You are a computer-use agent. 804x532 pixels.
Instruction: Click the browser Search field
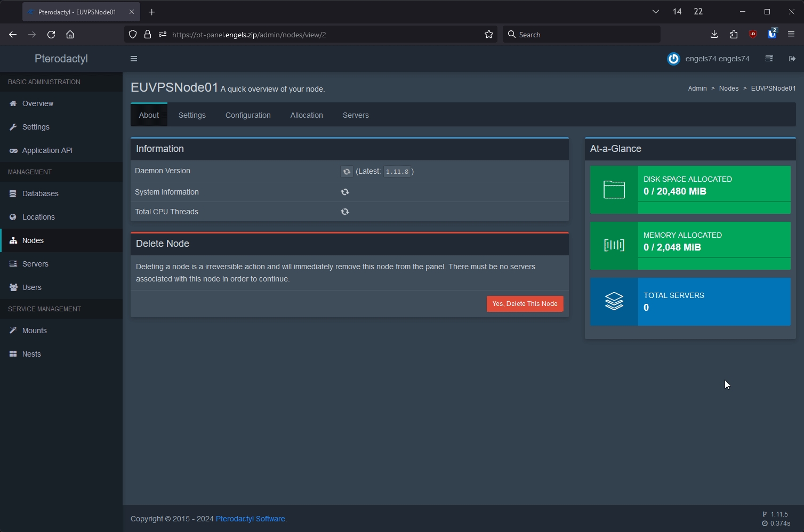click(x=581, y=35)
